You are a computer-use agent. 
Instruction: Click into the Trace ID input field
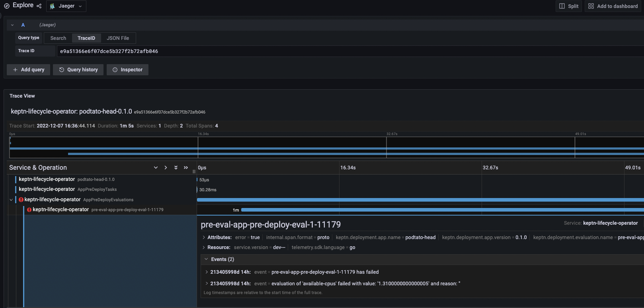(318, 51)
